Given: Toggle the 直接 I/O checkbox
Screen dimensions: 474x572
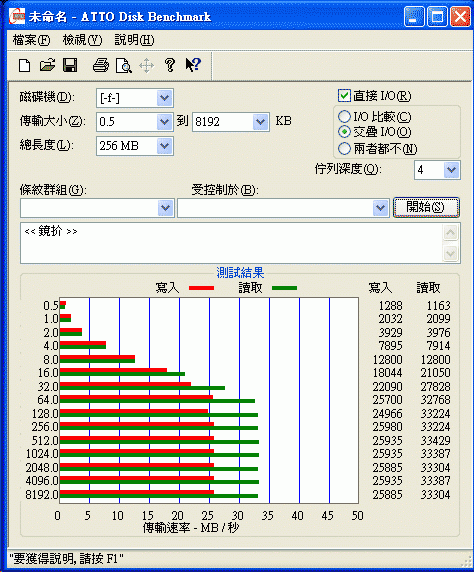Looking at the screenshot, I should click(344, 96).
